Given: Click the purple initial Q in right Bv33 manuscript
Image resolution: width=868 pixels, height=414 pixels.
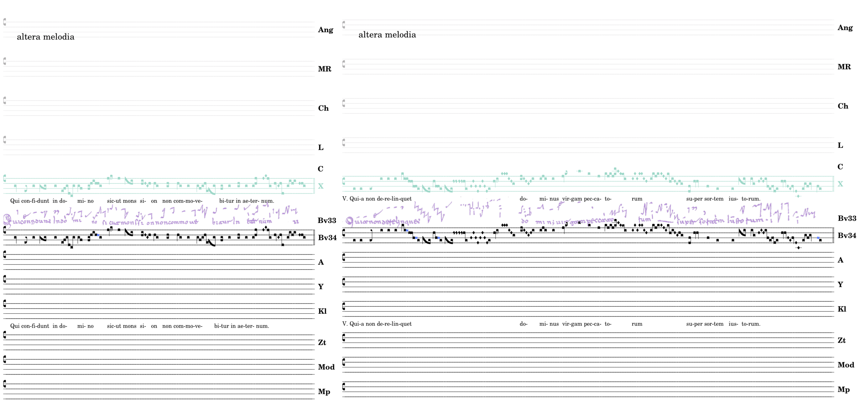Looking at the screenshot, I should (x=349, y=221).
